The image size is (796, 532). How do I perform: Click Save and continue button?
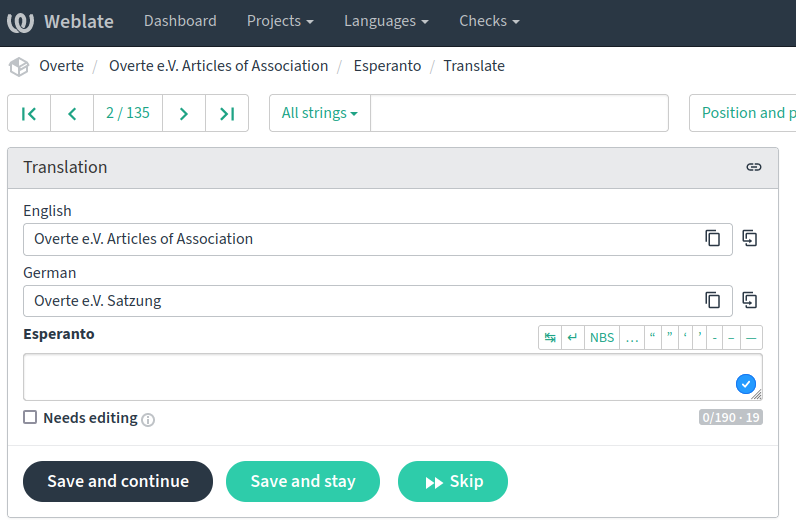pos(118,481)
